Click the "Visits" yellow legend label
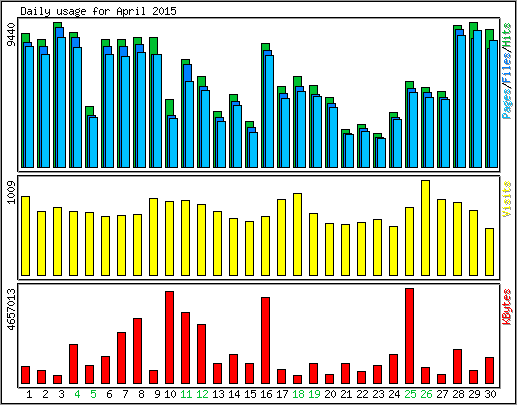517x405 pixels. click(507, 199)
